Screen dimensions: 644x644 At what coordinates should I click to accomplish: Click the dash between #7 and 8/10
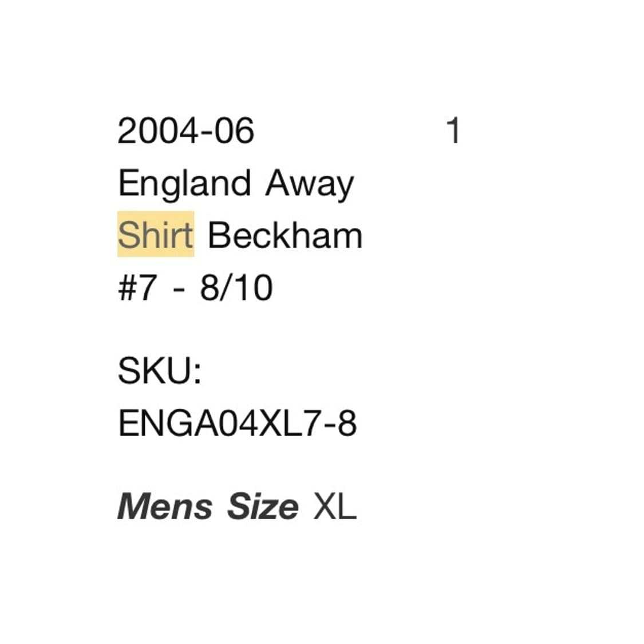pos(179,289)
